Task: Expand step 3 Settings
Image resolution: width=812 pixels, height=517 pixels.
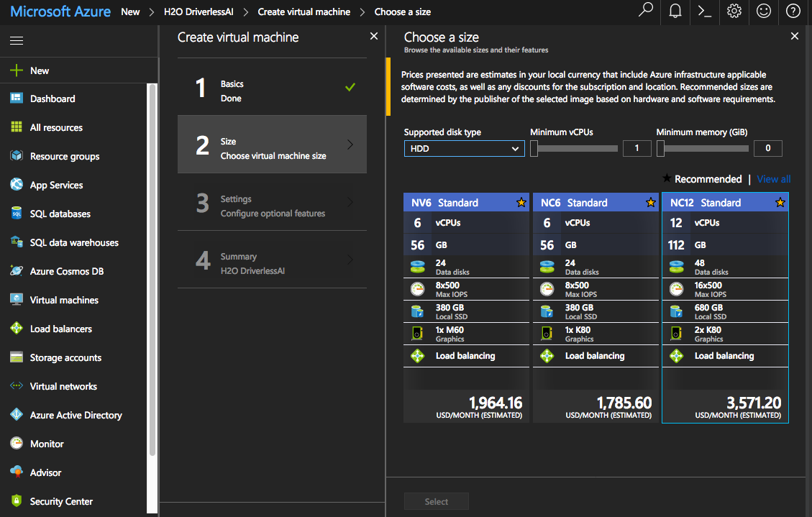Action: (272, 206)
